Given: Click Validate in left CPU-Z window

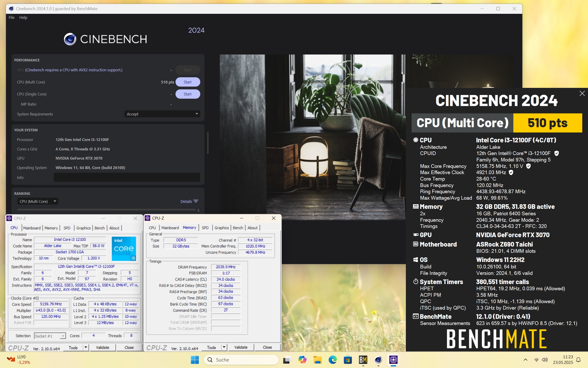Looking at the screenshot, I should [x=102, y=348].
